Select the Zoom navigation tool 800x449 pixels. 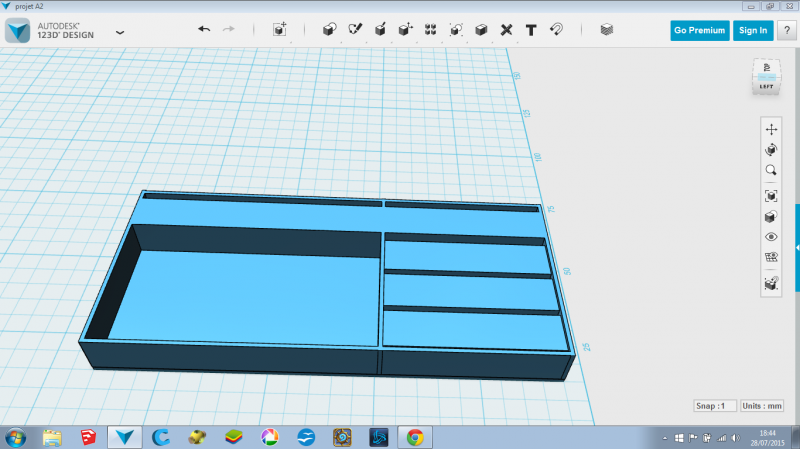point(771,170)
